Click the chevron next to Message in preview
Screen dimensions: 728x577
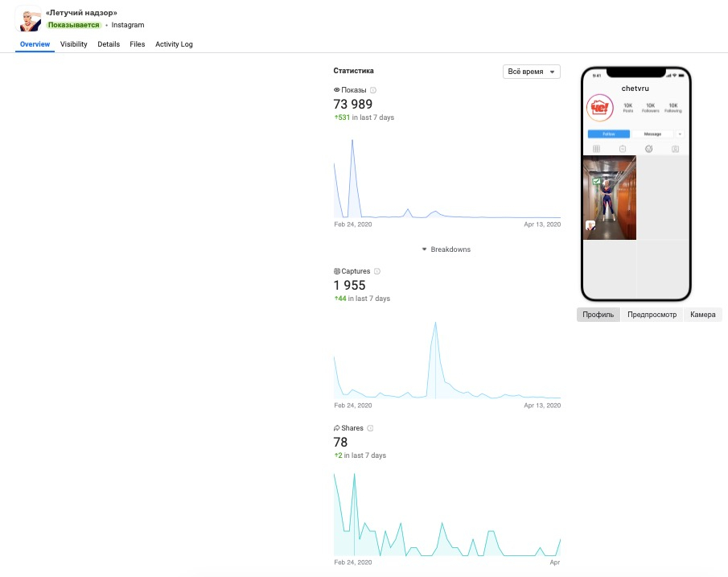pyautogui.click(x=680, y=134)
